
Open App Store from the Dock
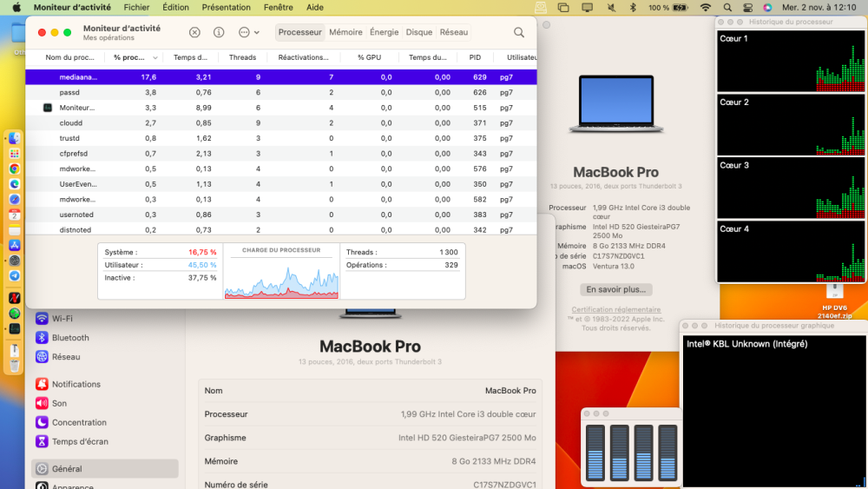[15, 245]
